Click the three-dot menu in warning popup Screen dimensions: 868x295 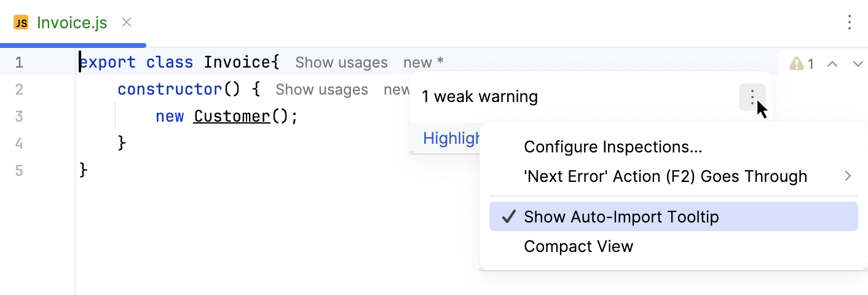[x=752, y=97]
